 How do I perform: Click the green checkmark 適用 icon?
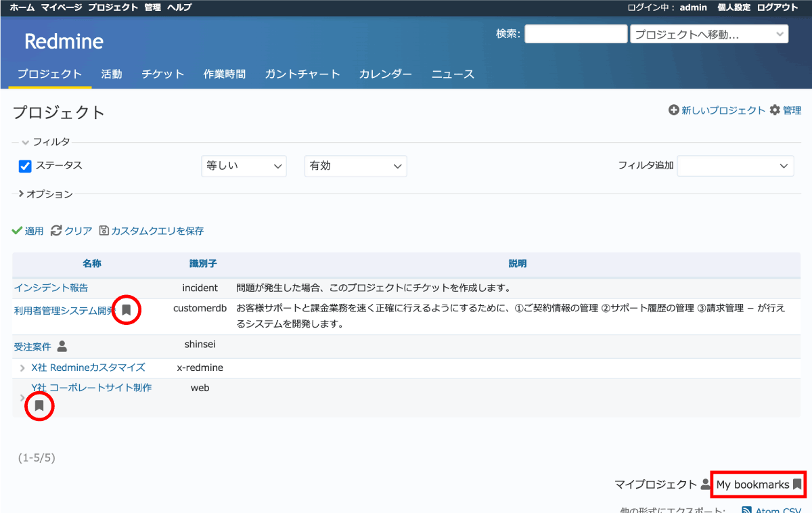17,231
